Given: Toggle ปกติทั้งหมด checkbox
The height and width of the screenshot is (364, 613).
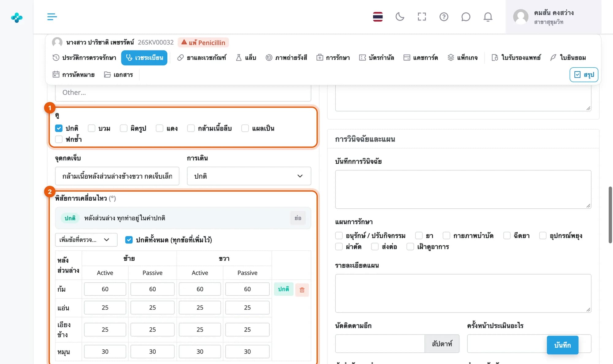Looking at the screenshot, I should click(129, 240).
